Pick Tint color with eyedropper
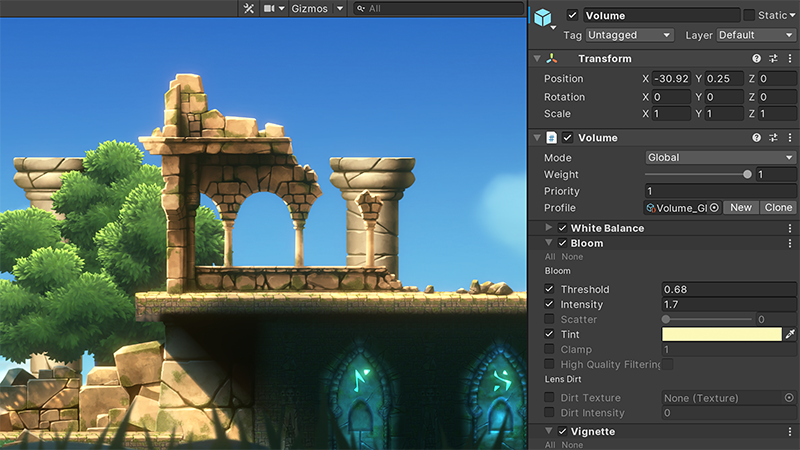 790,334
